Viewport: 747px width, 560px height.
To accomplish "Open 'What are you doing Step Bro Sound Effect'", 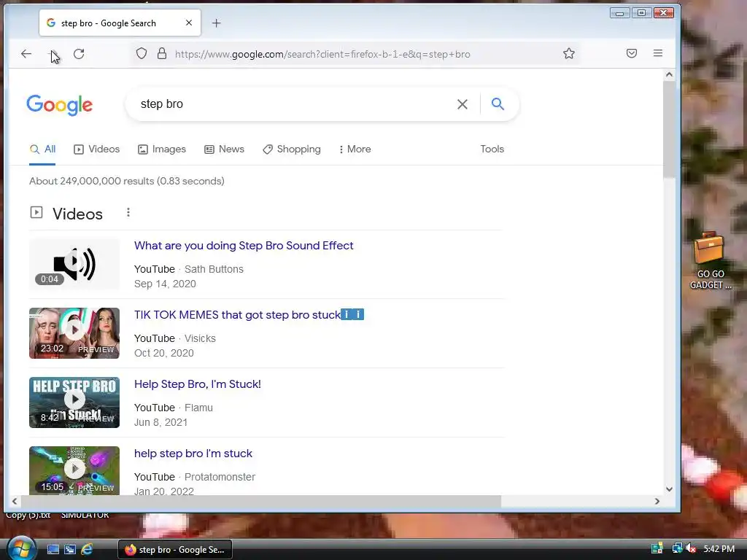I will click(x=244, y=246).
